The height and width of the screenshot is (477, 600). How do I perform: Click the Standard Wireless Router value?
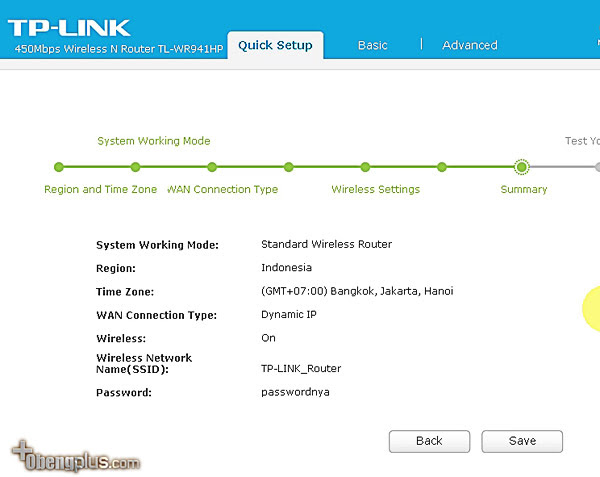326,244
